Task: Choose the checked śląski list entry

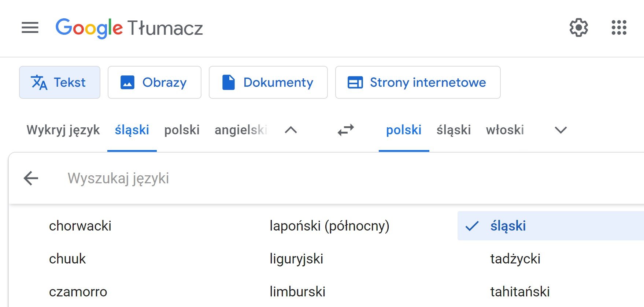Action: click(508, 226)
